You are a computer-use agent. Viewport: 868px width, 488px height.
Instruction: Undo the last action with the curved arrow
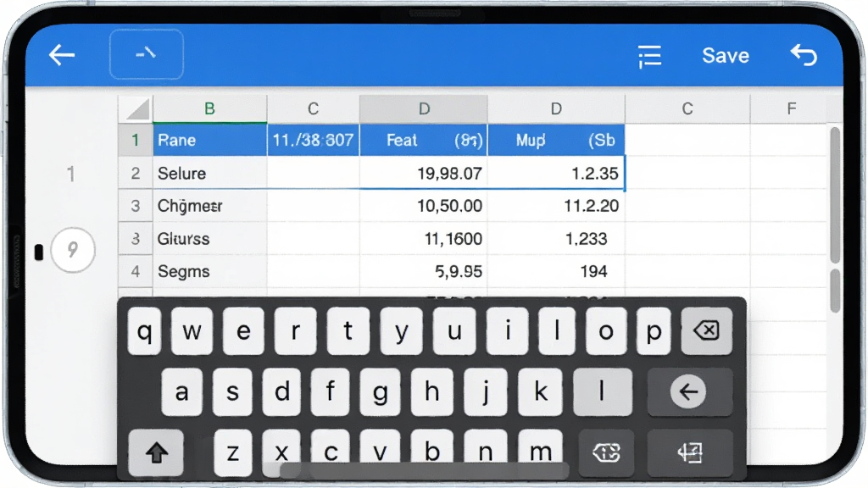804,55
